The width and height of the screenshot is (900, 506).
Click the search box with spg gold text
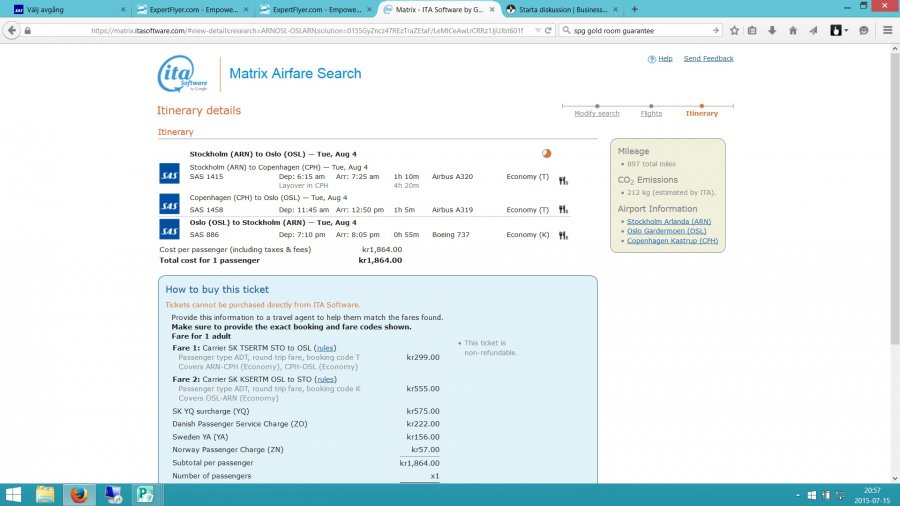coord(640,30)
